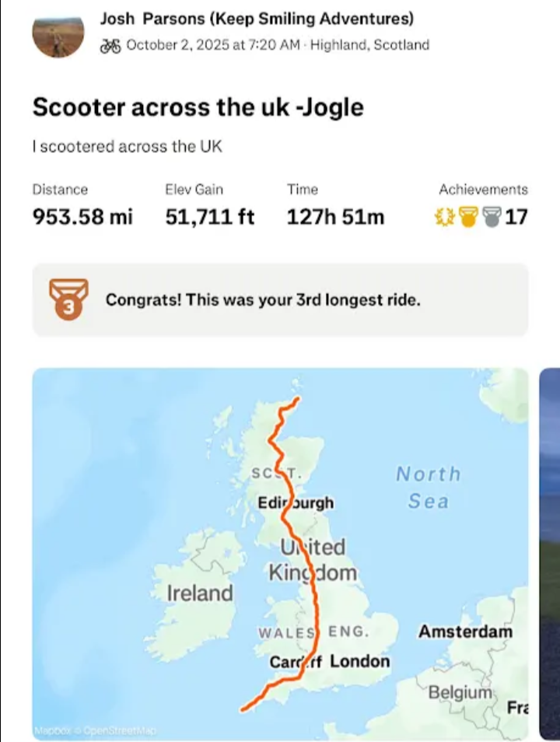This screenshot has height=742, width=560.
Task: Tap the gold trophy achievement icon
Action: [467, 216]
